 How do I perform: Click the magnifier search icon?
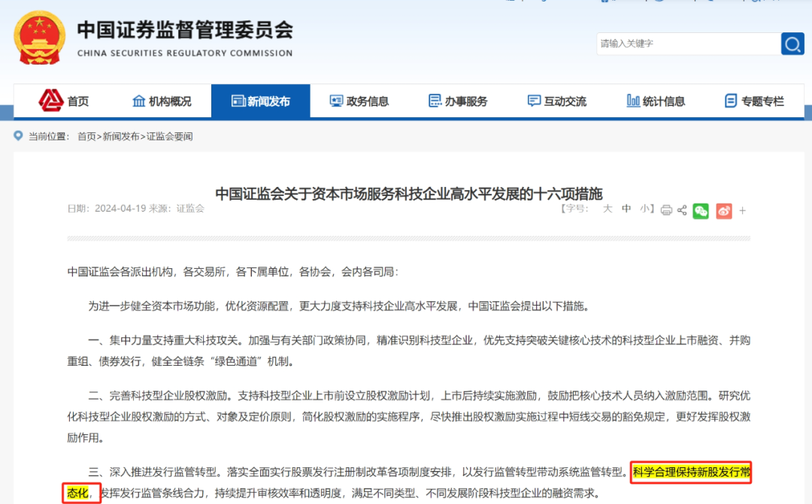[x=793, y=44]
